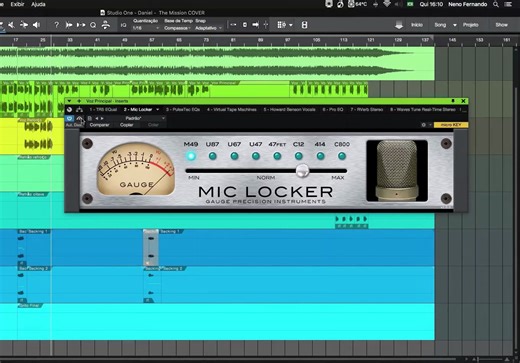
Task: Select the M49 microphone model
Action: 191,156
